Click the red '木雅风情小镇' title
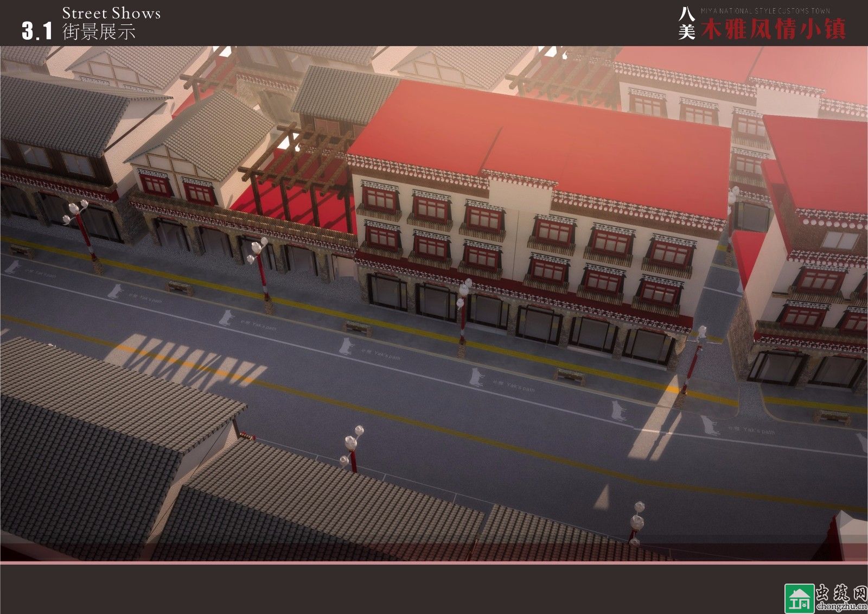 point(773,29)
